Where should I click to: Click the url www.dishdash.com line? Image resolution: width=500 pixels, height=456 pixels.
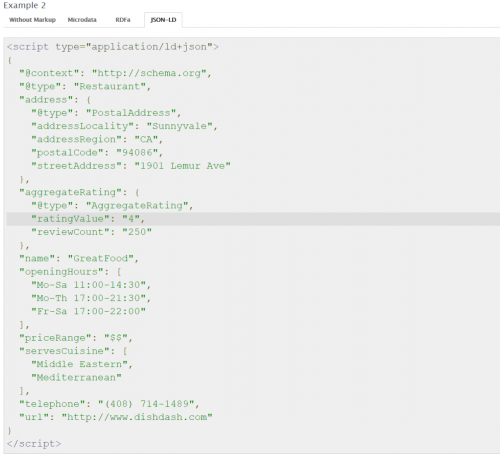click(x=116, y=417)
